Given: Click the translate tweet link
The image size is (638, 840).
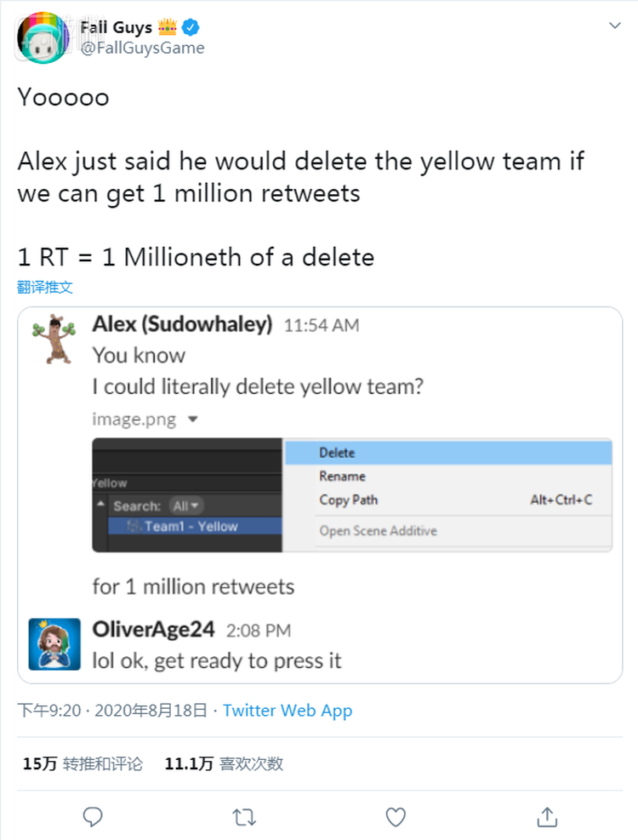Looking at the screenshot, I should (x=45, y=287).
